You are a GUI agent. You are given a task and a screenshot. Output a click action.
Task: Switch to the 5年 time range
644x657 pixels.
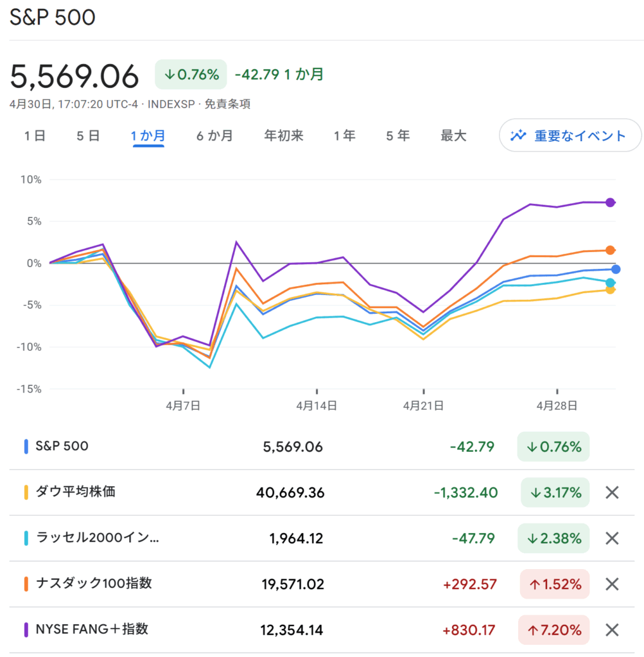[398, 136]
